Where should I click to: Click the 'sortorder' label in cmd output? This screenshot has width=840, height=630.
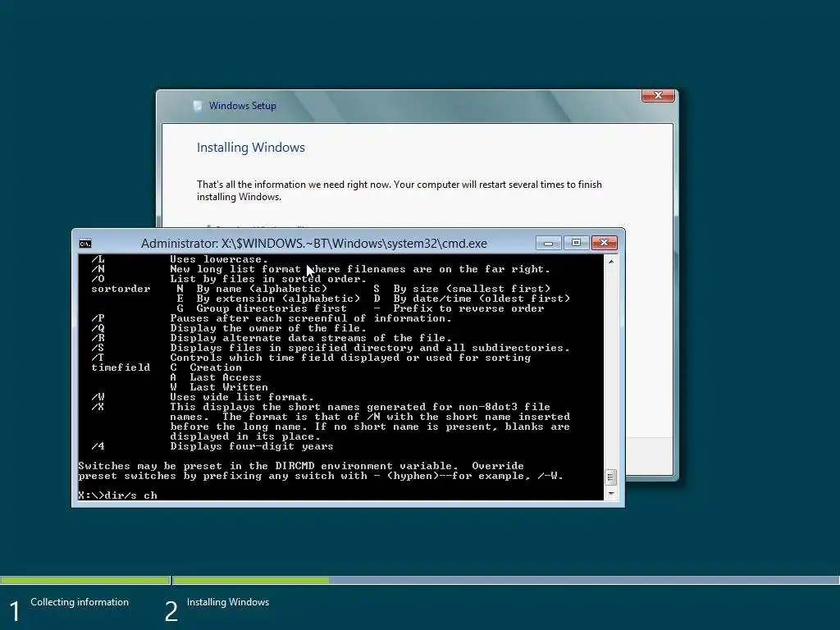[121, 289]
